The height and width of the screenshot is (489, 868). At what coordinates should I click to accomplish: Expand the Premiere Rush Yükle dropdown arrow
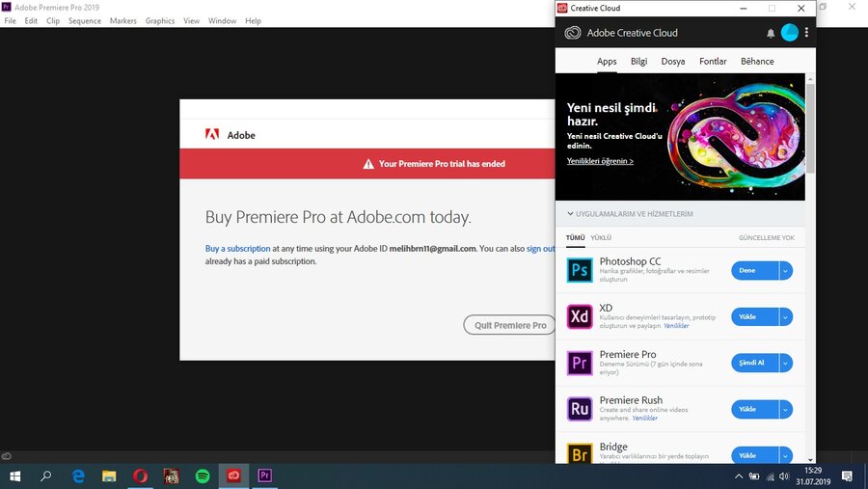pos(785,409)
